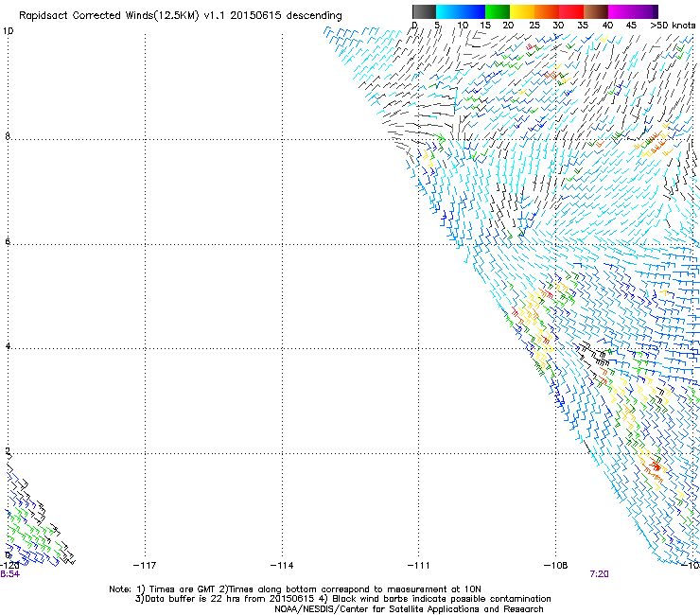Click the latitude 6 axis label

point(8,241)
